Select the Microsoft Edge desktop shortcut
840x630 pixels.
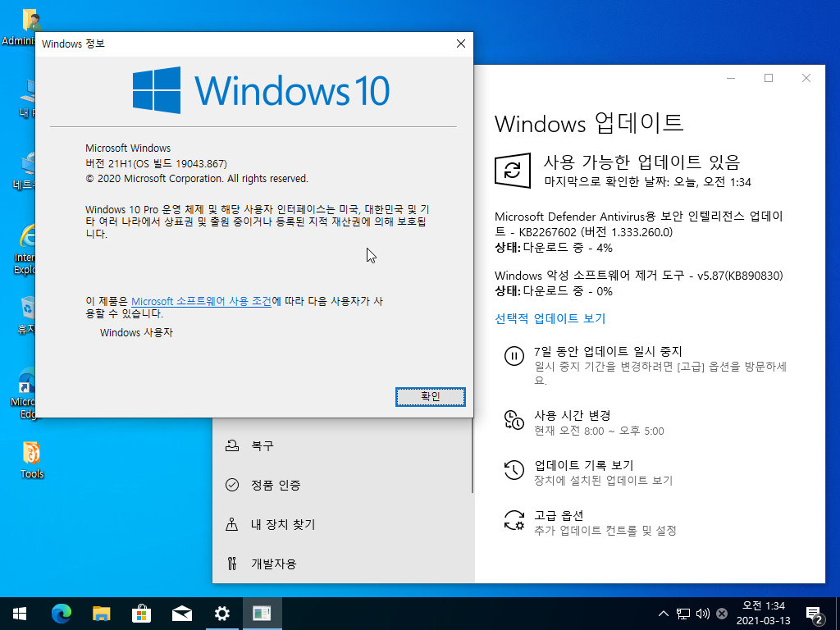coord(23,393)
